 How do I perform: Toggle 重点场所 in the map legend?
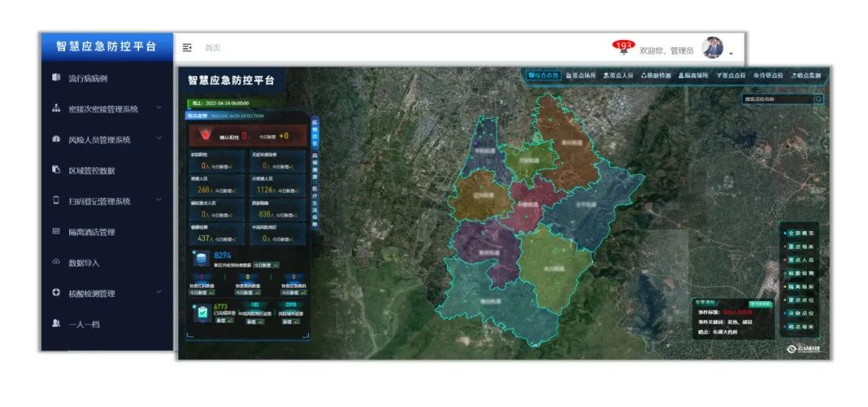tap(800, 246)
